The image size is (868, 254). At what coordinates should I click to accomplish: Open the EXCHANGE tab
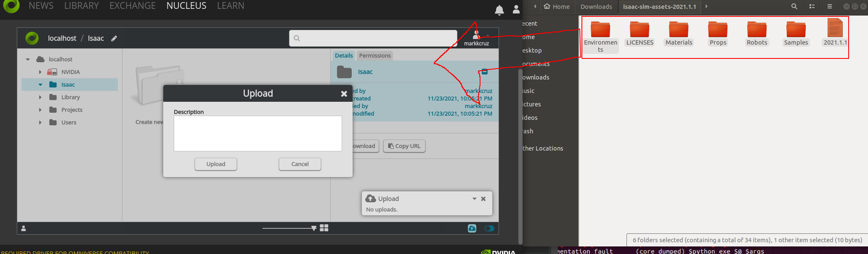pos(133,6)
